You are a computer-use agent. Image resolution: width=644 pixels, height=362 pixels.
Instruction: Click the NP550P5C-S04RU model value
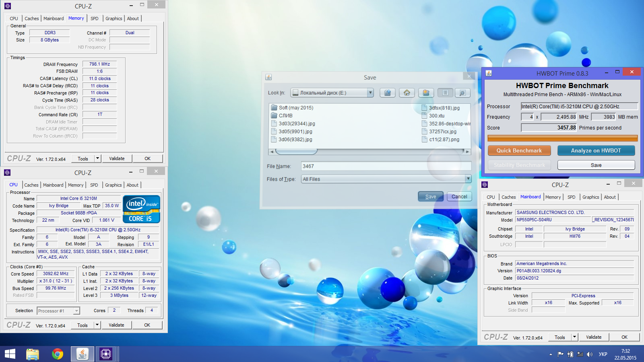534,220
